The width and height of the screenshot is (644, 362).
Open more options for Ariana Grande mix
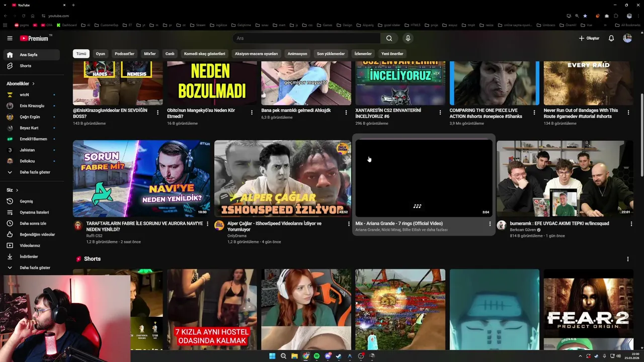tap(490, 224)
